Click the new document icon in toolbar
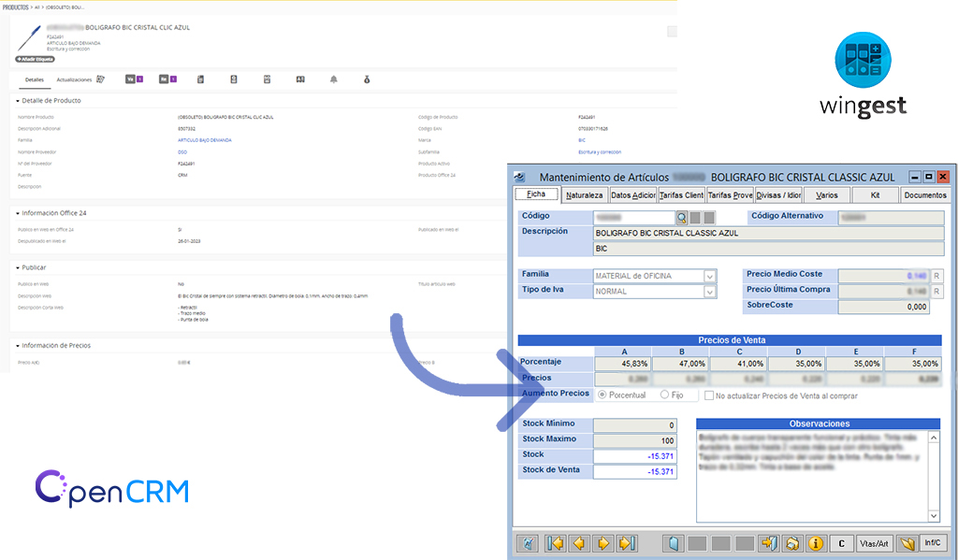The width and height of the screenshot is (958, 560). pyautogui.click(x=674, y=543)
